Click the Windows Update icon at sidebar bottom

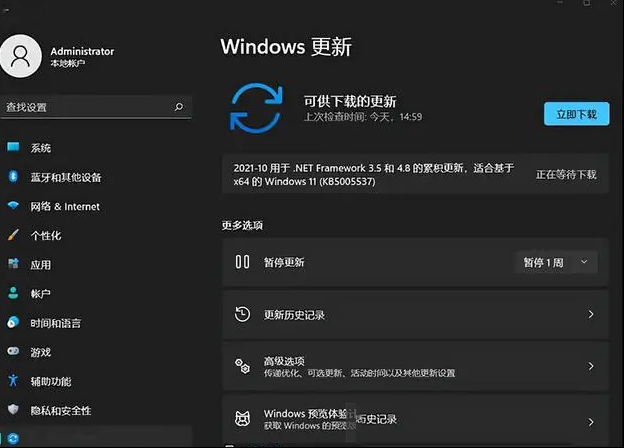[13, 438]
